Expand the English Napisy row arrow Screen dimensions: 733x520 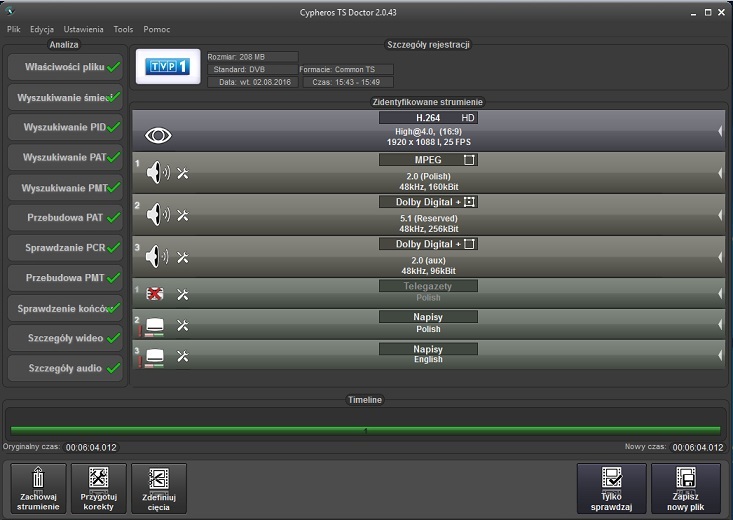coord(720,356)
